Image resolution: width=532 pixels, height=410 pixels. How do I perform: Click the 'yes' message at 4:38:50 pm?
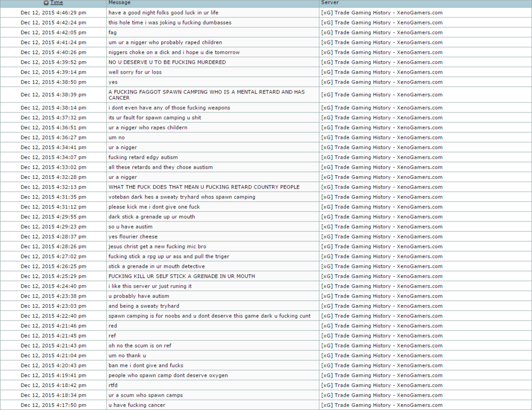[x=113, y=82]
